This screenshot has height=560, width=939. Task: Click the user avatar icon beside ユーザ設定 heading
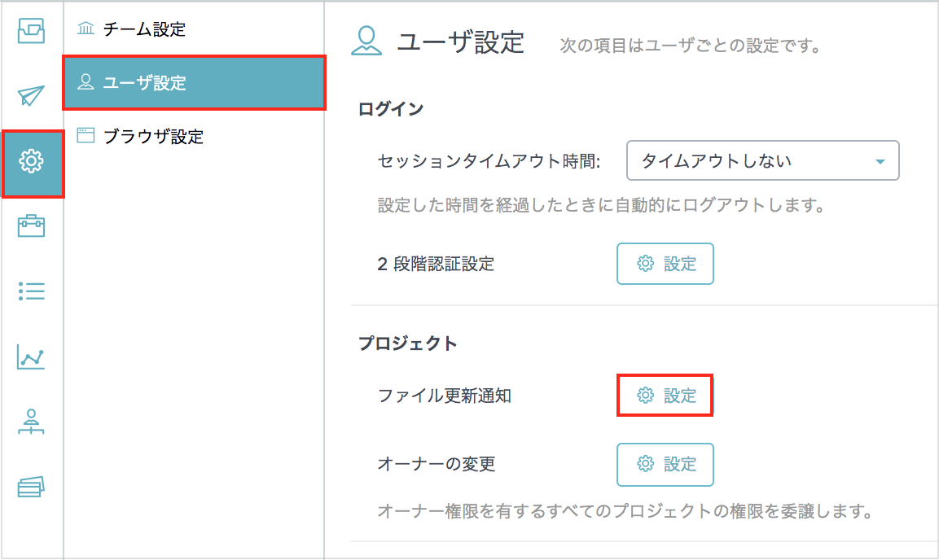pos(366,42)
